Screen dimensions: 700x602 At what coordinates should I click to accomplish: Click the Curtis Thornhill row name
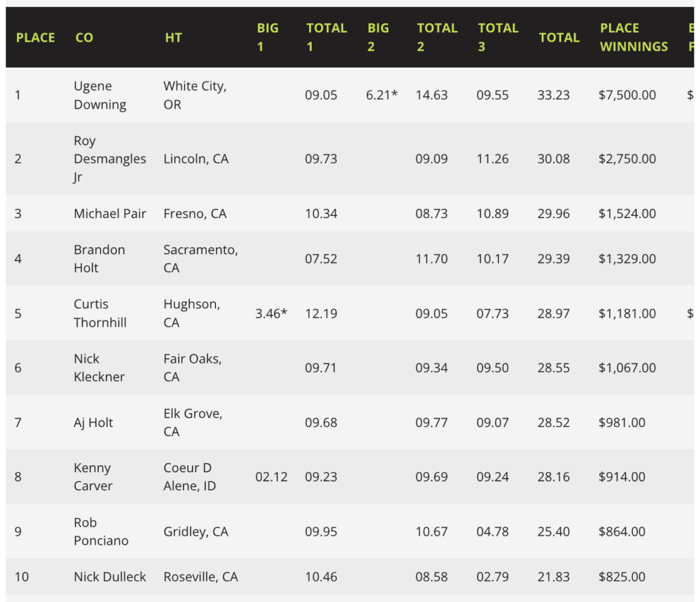click(x=100, y=313)
